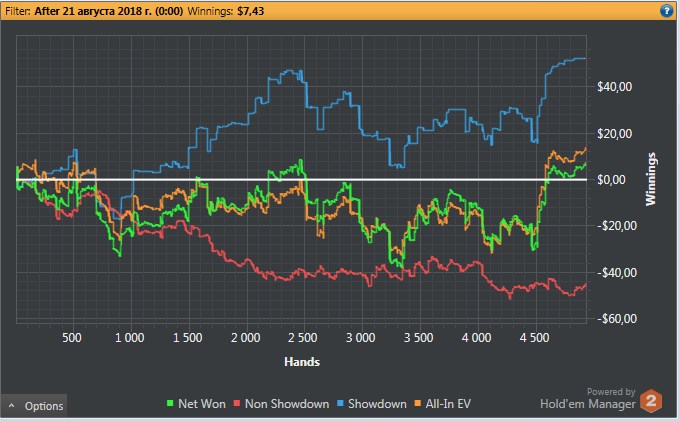The height and width of the screenshot is (421, 680).
Task: Click the Showdown legend label
Action: coord(377,404)
